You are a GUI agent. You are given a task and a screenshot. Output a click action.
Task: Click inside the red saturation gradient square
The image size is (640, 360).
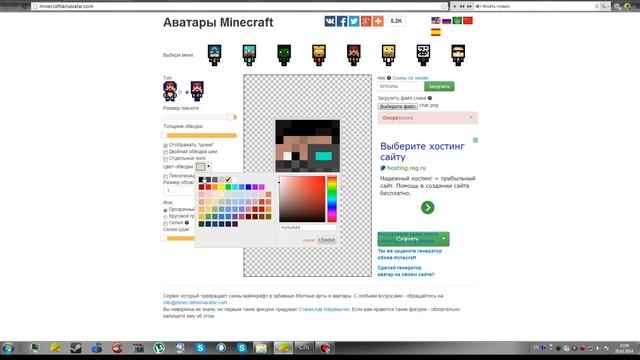tap(302, 199)
